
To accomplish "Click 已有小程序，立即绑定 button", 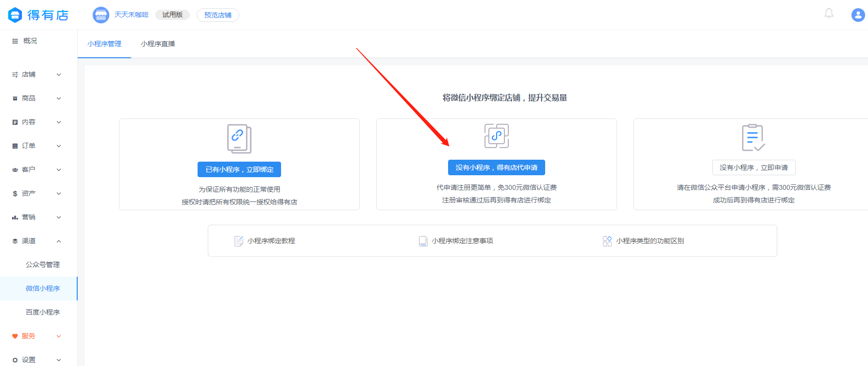I will tap(239, 169).
